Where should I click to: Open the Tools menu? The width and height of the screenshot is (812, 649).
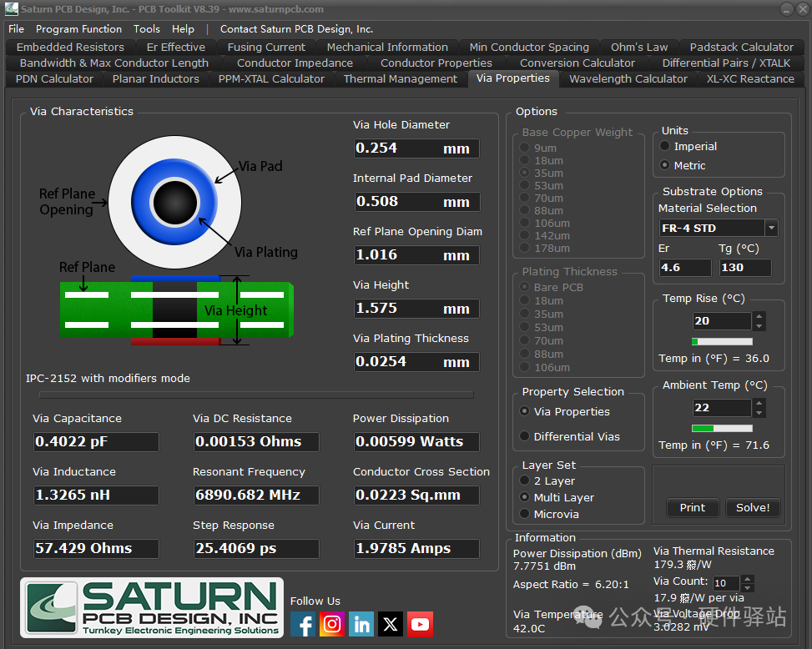[x=147, y=29]
